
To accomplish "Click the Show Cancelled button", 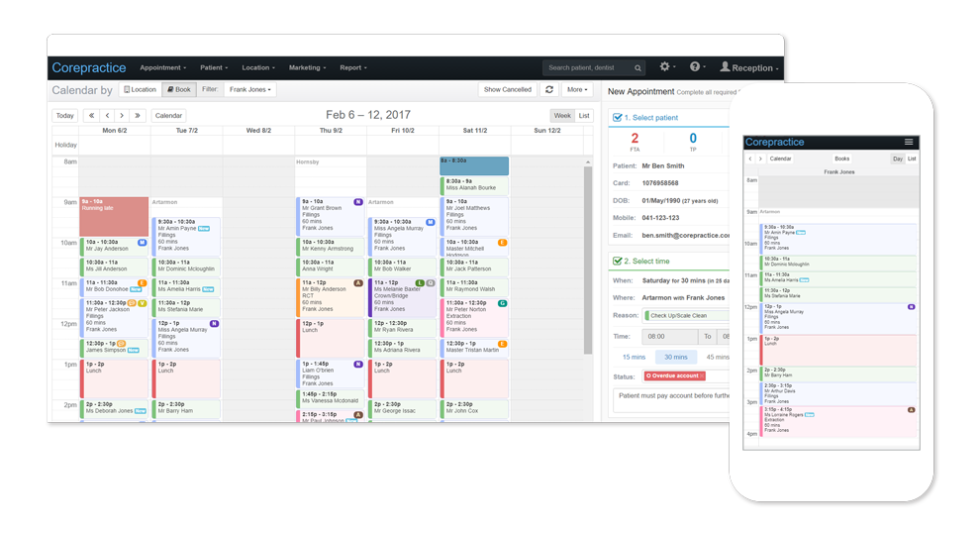I will (x=507, y=90).
